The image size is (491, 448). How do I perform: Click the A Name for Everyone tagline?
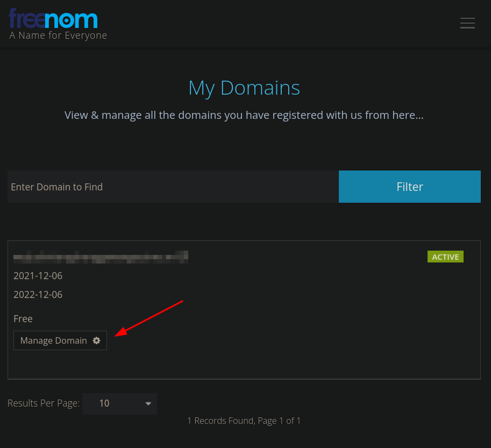tap(58, 35)
